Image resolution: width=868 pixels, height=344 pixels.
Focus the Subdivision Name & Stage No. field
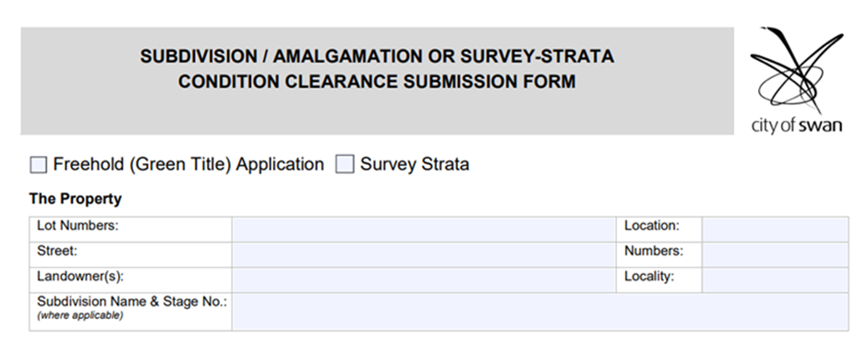coord(540,312)
